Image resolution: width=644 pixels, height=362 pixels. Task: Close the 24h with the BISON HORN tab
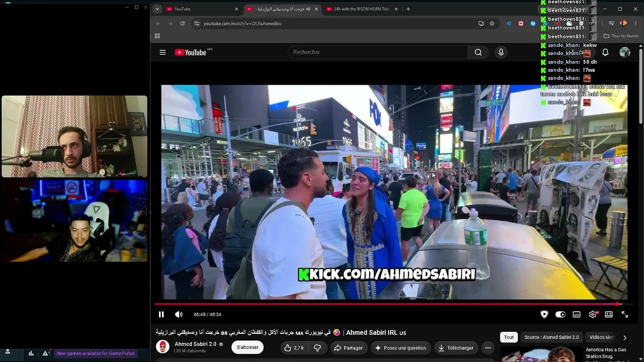coord(396,9)
